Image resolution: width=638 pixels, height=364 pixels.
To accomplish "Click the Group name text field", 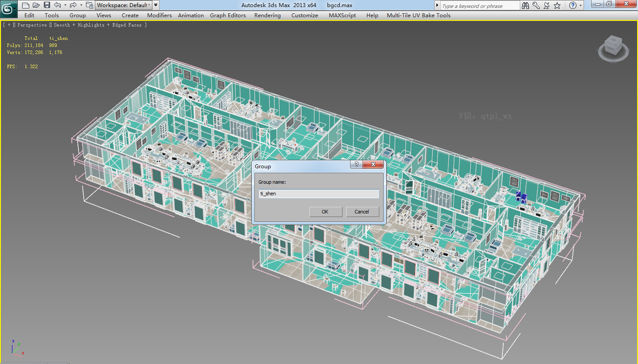I will pos(319,194).
